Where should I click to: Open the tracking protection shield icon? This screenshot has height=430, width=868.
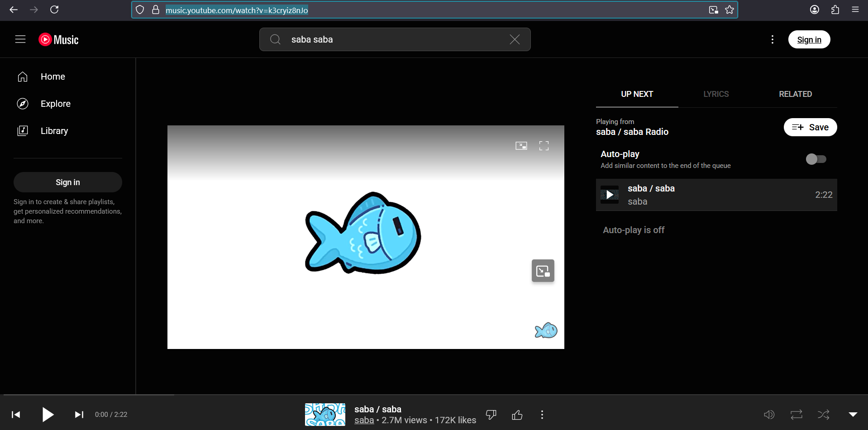tap(140, 10)
